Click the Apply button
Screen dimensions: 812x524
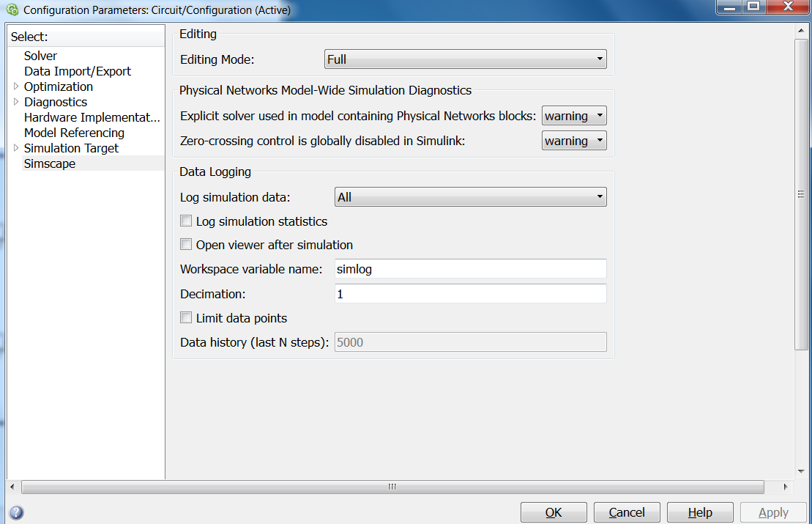pyautogui.click(x=773, y=512)
